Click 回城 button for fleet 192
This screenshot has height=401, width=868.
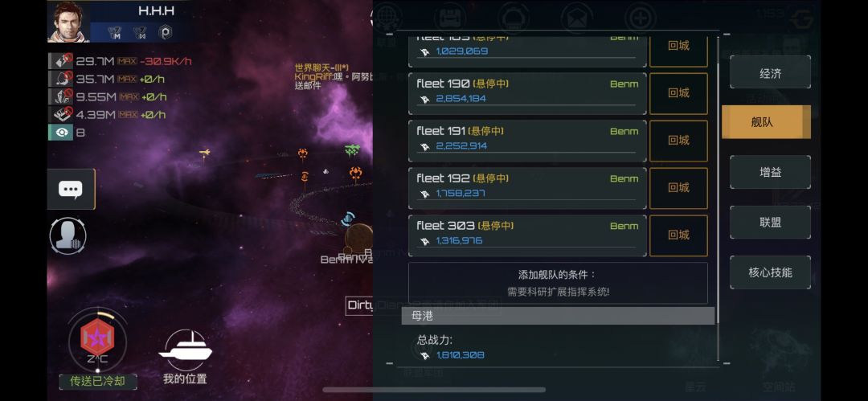click(678, 188)
